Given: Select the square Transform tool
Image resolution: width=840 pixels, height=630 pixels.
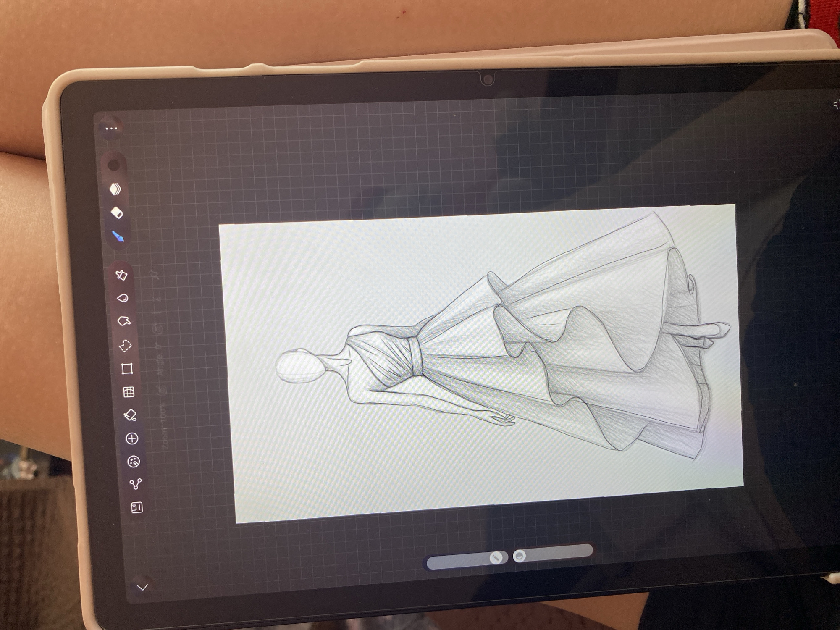Looking at the screenshot, I should pos(127,369).
